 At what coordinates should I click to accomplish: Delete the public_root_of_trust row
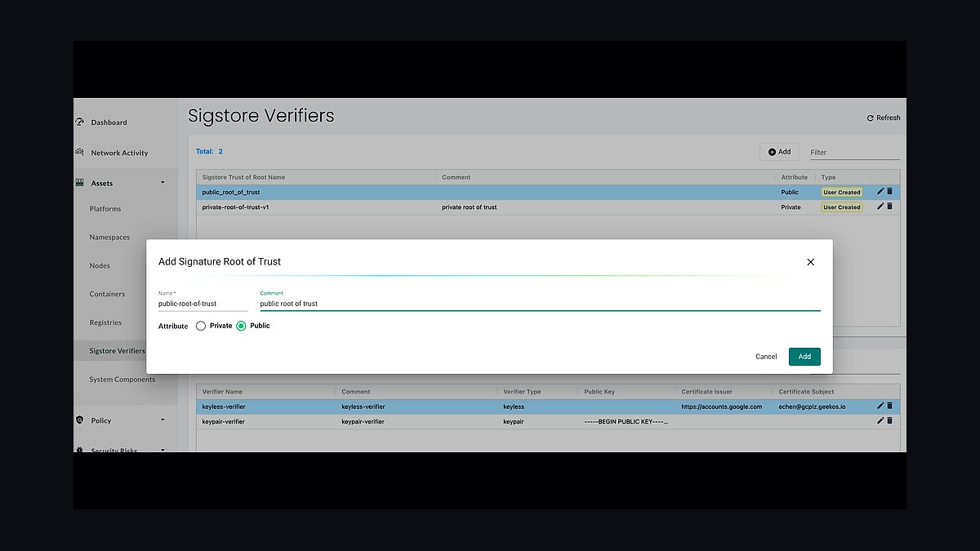[889, 191]
